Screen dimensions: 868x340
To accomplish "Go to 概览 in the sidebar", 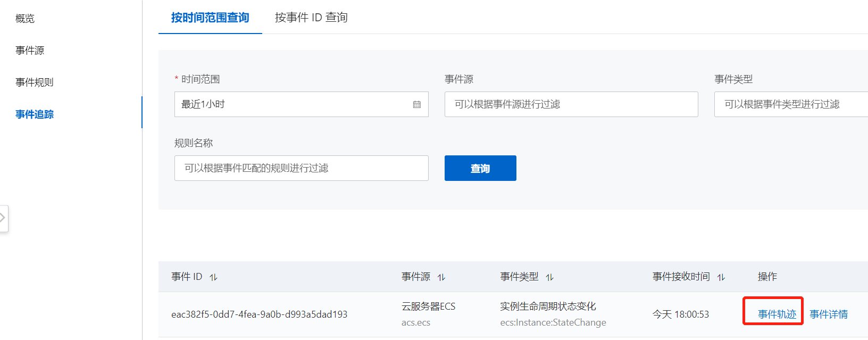I will tap(25, 19).
